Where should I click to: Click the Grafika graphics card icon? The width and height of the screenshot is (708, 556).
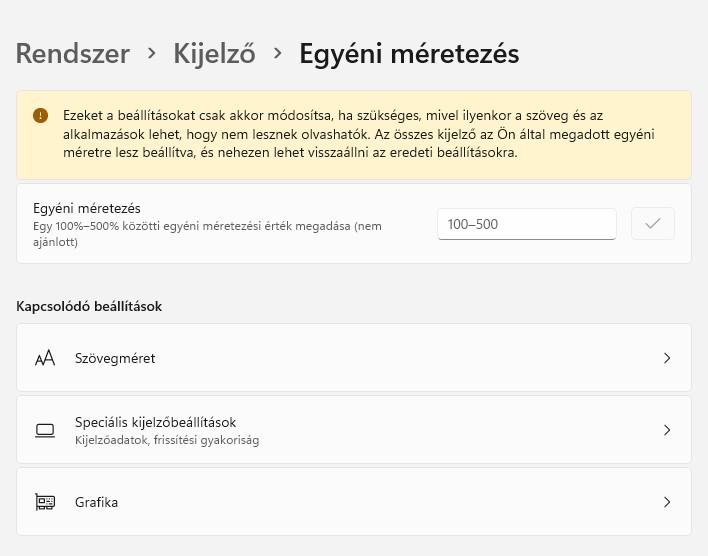pyautogui.click(x=44, y=502)
